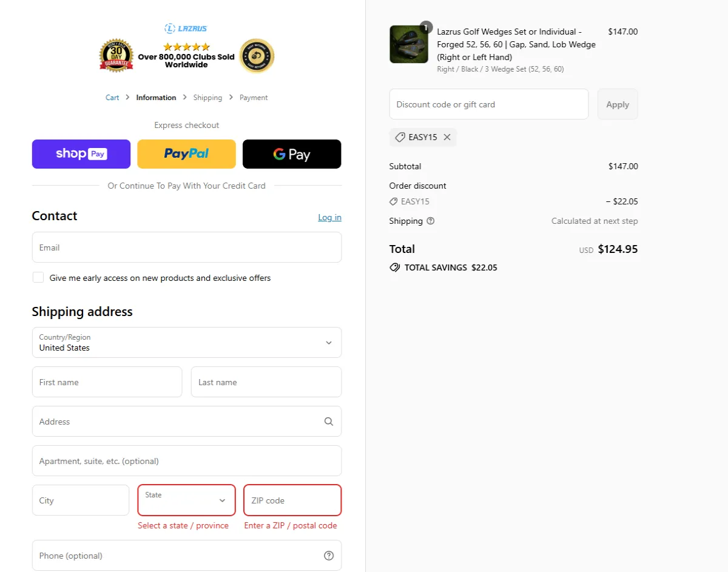This screenshot has width=728, height=572.
Task: Enable early access offers checkbox
Action: [38, 278]
